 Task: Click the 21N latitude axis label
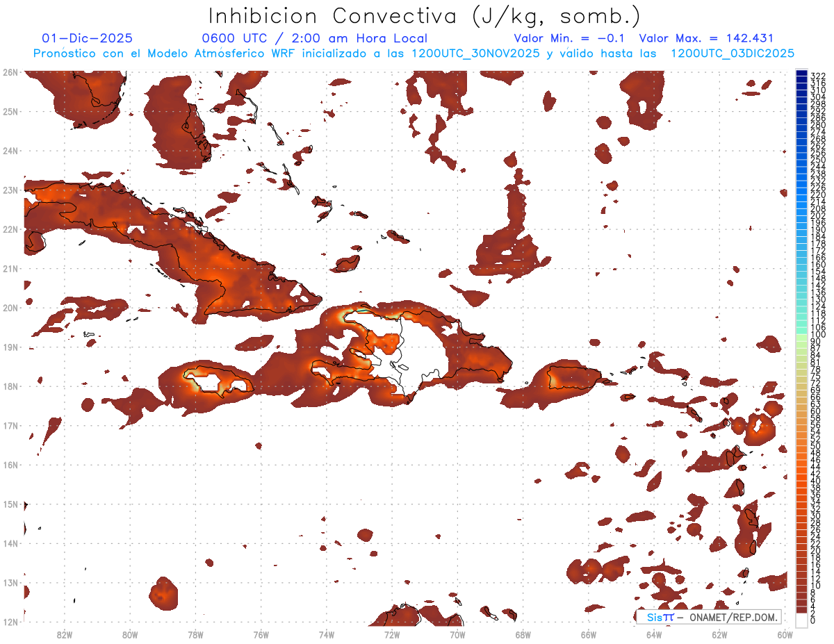[x=10, y=268]
